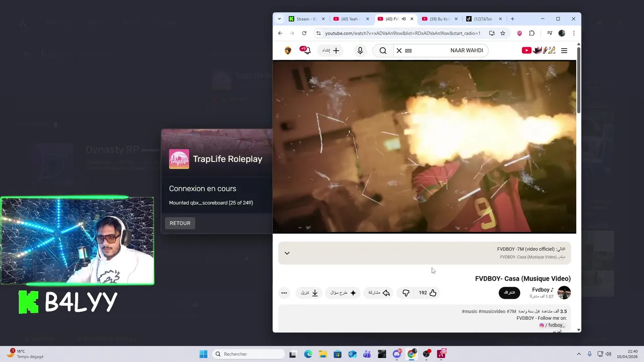Viewport: 644px width, 362px height.
Task: Go back using the browser back arrow
Action: [x=280, y=33]
